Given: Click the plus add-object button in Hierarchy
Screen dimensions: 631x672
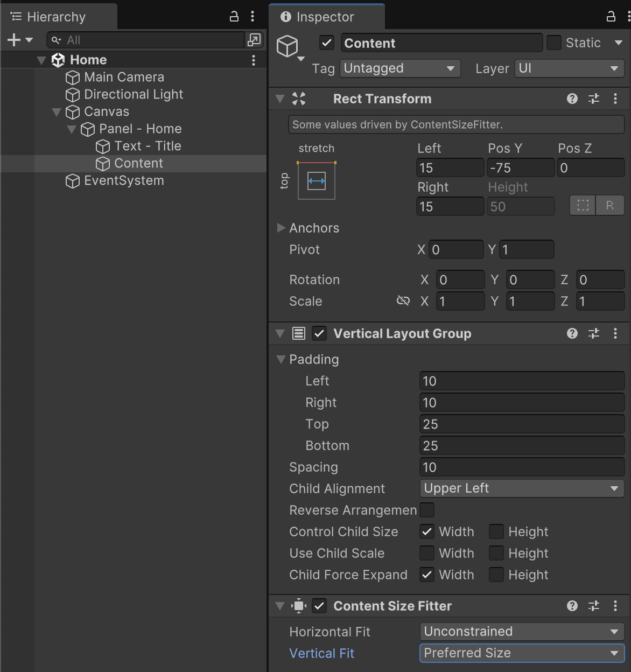Looking at the screenshot, I should pos(14,40).
